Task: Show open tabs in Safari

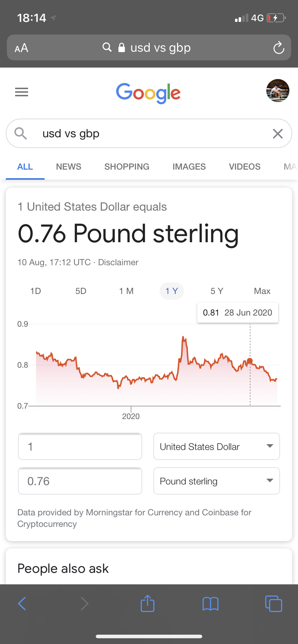Action: pos(274,603)
